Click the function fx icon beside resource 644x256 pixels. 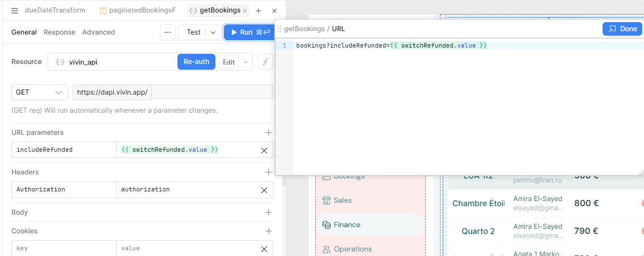[265, 62]
